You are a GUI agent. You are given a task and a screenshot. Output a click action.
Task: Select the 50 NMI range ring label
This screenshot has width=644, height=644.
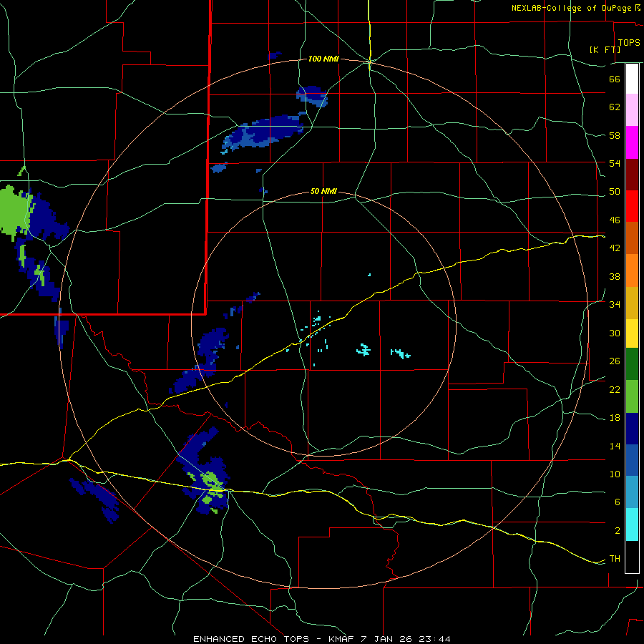coord(323,191)
